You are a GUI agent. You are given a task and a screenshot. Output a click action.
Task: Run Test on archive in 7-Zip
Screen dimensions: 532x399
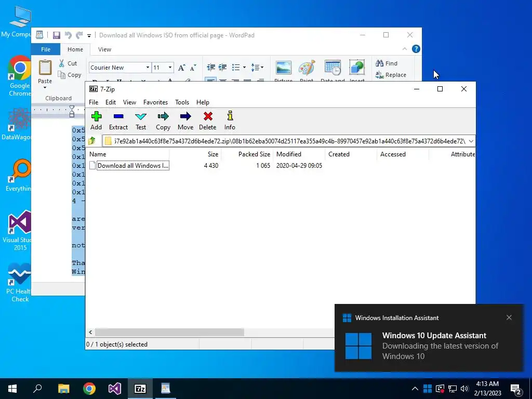click(x=141, y=121)
